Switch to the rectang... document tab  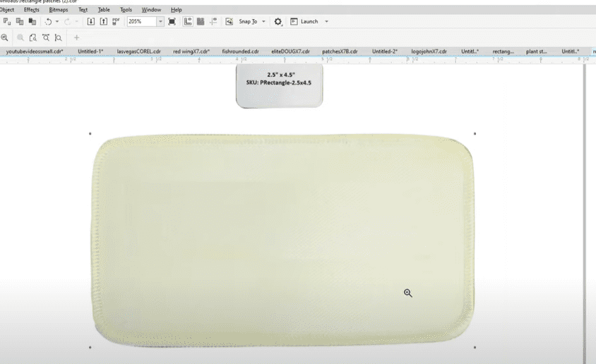[x=503, y=51]
